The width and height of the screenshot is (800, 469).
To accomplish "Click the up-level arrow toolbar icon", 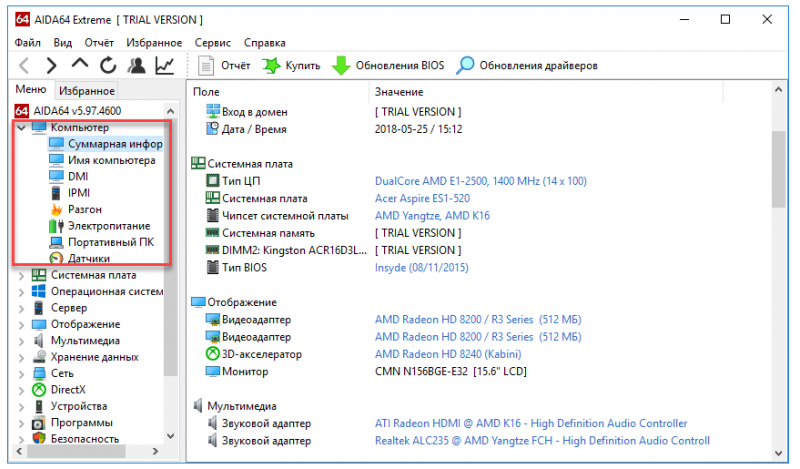I will click(x=80, y=64).
